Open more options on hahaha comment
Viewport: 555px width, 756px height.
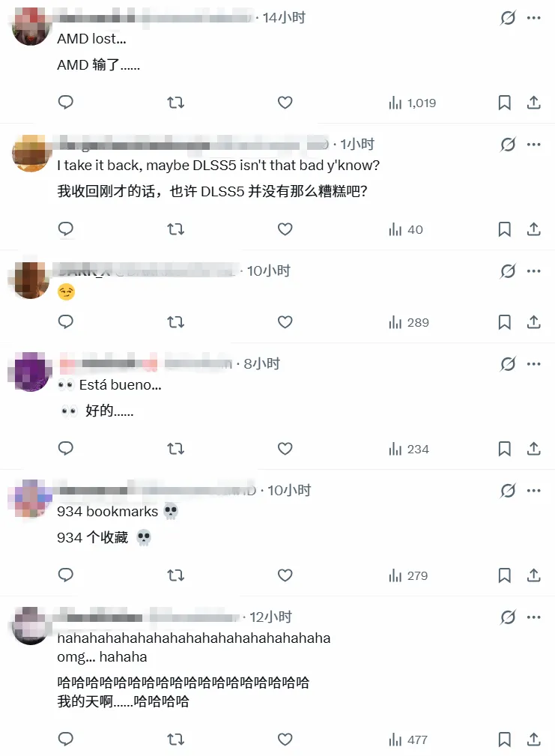click(x=534, y=617)
